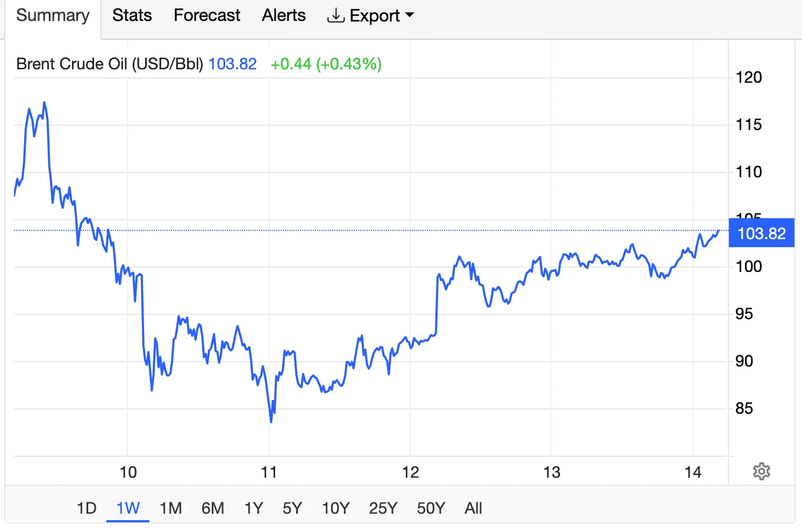
Task: Open chart settings gear icon
Action: tap(761, 472)
